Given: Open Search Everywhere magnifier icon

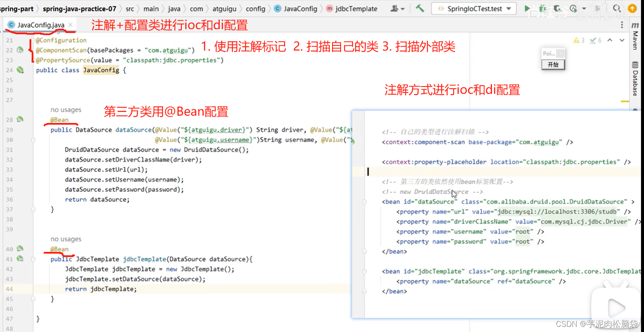Looking at the screenshot, I should tap(617, 9).
